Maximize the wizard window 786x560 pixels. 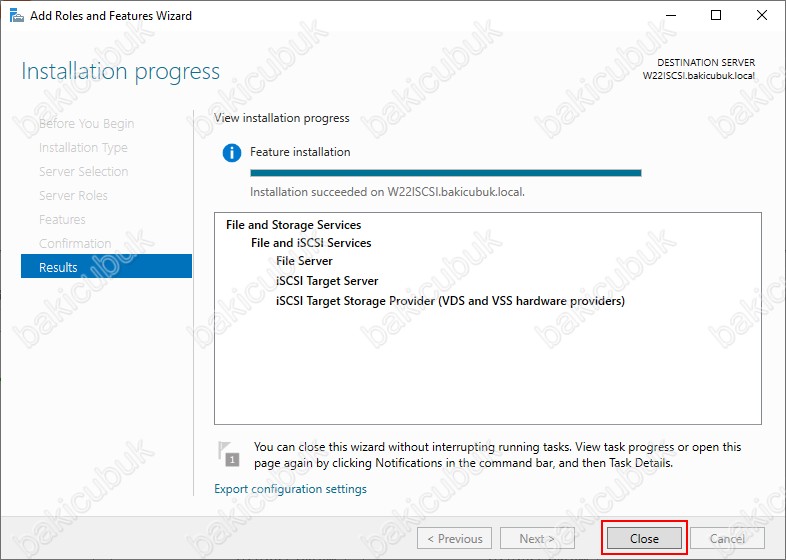pyautogui.click(x=716, y=15)
